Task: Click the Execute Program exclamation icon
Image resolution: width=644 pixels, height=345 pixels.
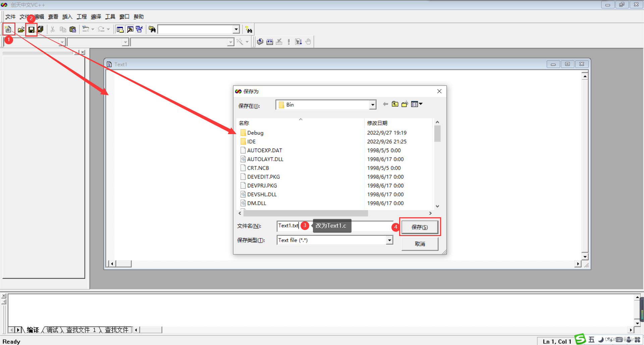Action: click(289, 42)
